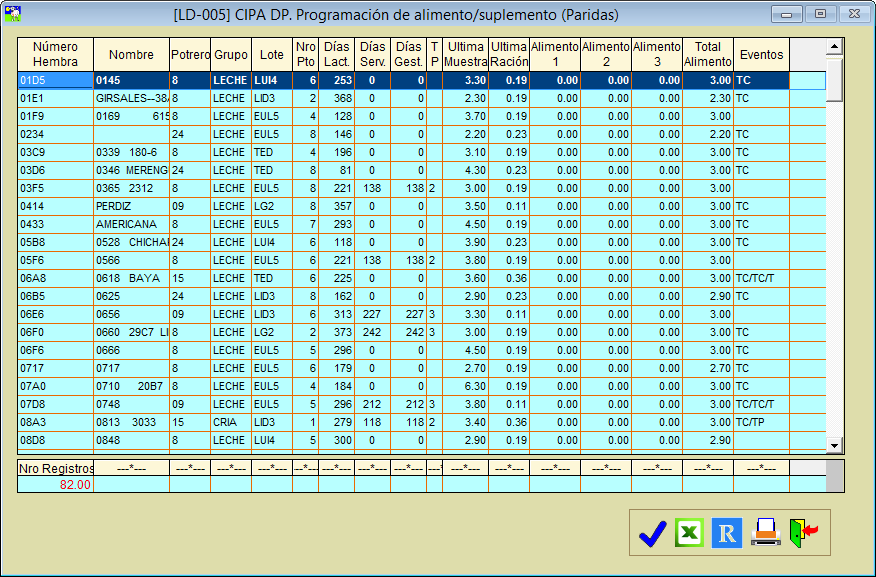Click the Total Alimento column header
Viewport: 876px width, 577px height.
coord(707,54)
